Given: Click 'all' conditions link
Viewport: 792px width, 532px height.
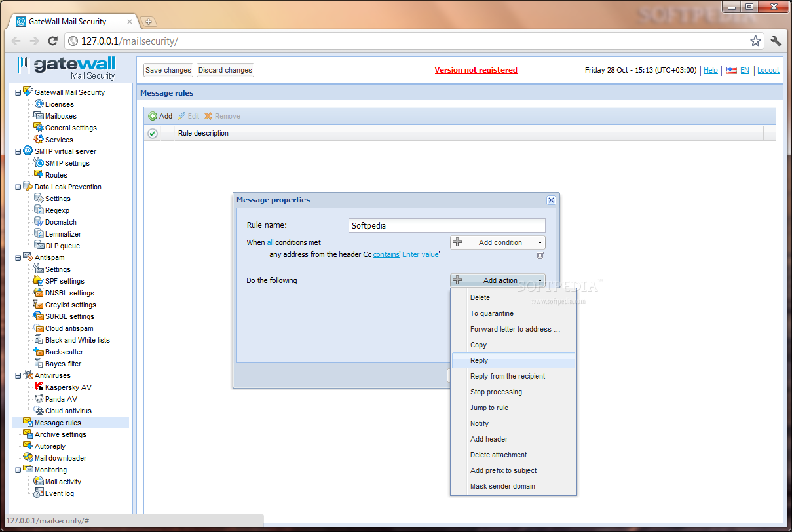Looking at the screenshot, I should (271, 242).
